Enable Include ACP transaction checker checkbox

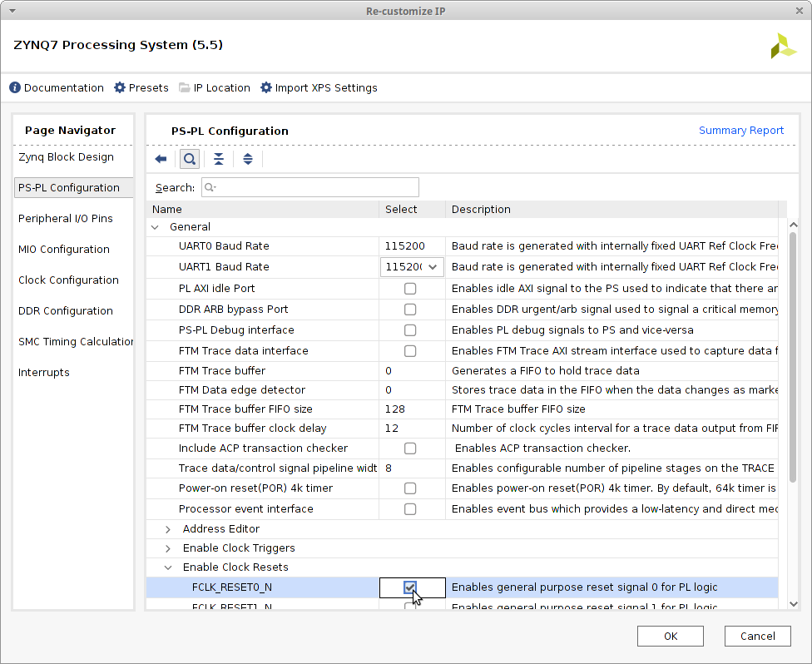410,448
